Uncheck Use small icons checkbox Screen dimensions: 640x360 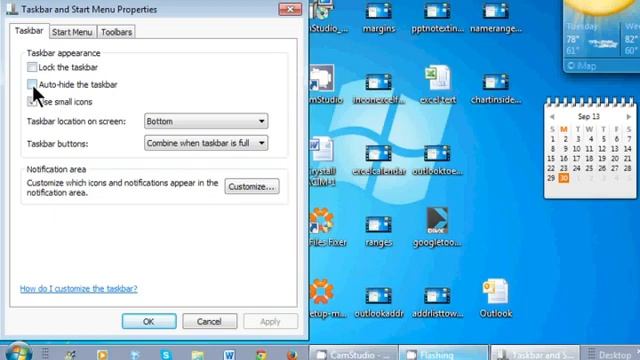pos(32,101)
